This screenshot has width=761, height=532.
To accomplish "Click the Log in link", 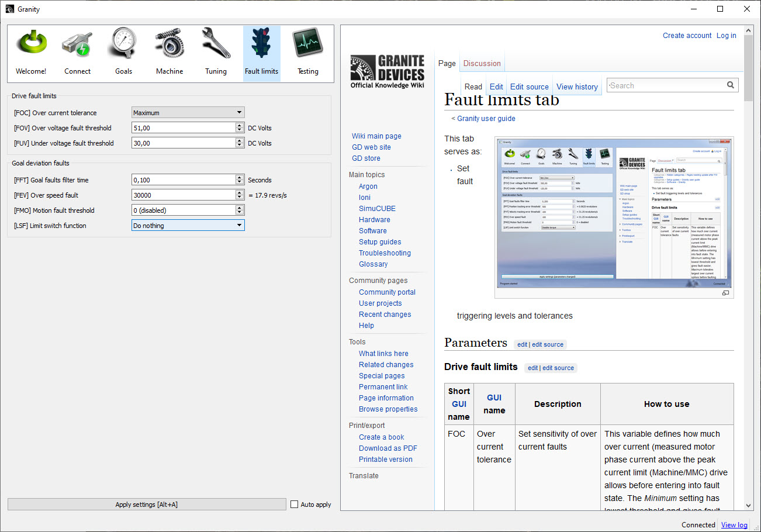I will tap(727, 36).
